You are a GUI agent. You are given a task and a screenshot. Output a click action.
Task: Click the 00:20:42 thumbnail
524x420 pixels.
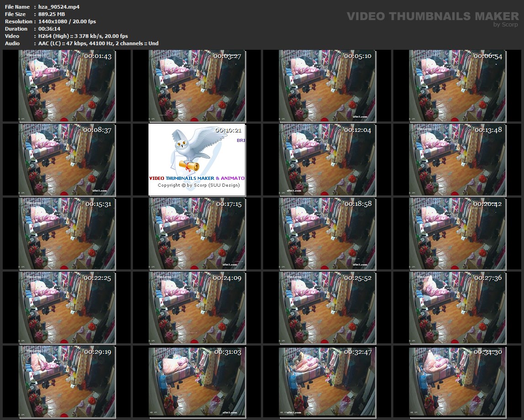point(457,234)
